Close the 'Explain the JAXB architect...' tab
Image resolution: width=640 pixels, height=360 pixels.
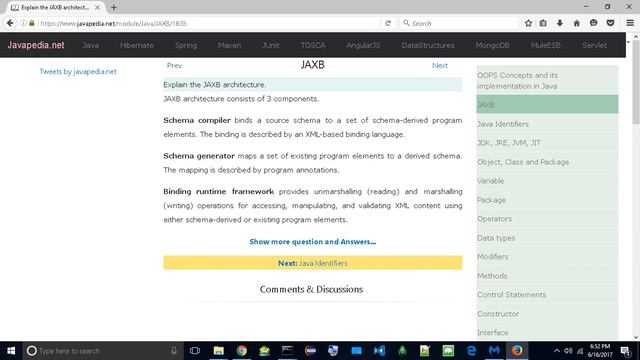coord(97,7)
